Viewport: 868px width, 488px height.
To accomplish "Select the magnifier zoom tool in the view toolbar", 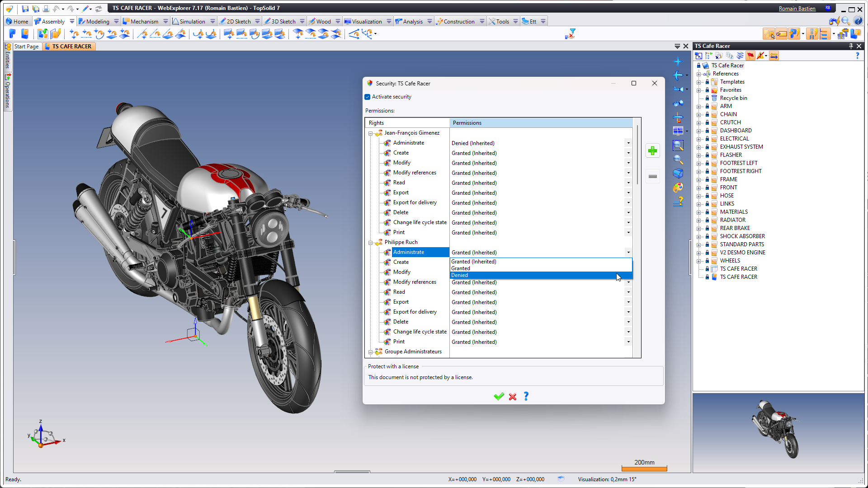I will point(678,160).
